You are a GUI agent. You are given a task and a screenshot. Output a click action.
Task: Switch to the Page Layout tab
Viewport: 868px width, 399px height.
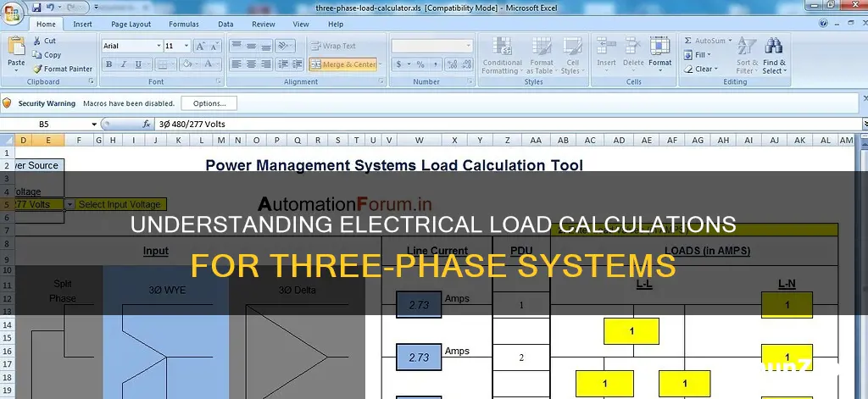pos(131,25)
